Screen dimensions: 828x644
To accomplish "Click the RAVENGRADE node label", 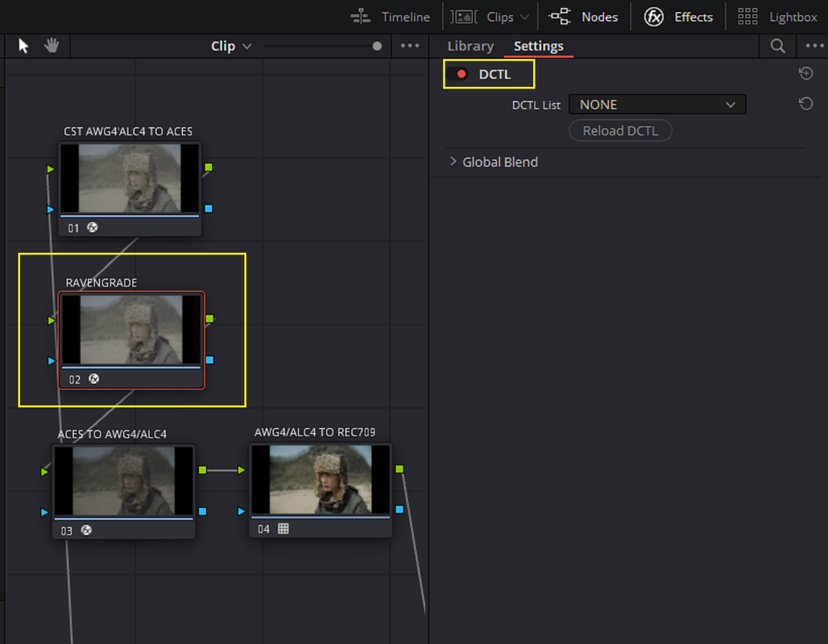I will (101, 283).
